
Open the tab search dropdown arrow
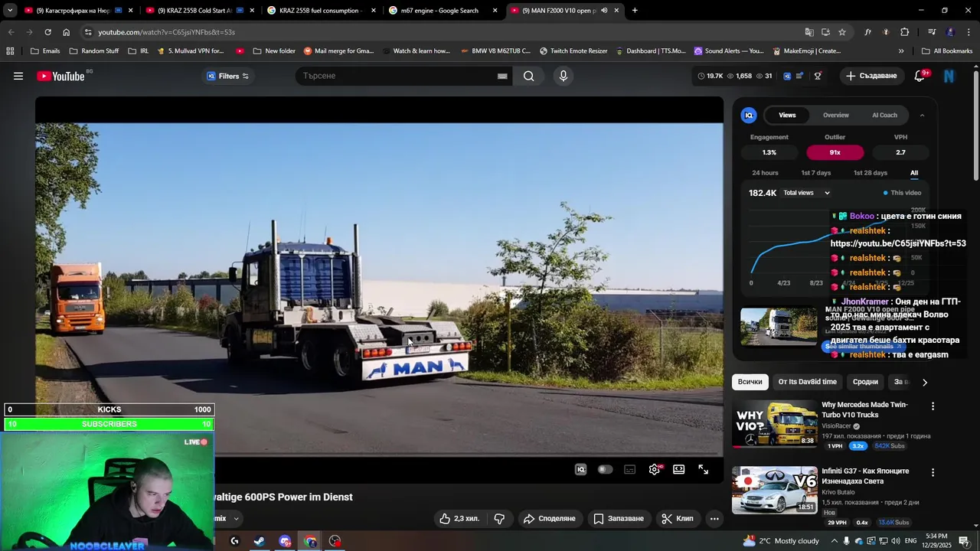pos(10,11)
